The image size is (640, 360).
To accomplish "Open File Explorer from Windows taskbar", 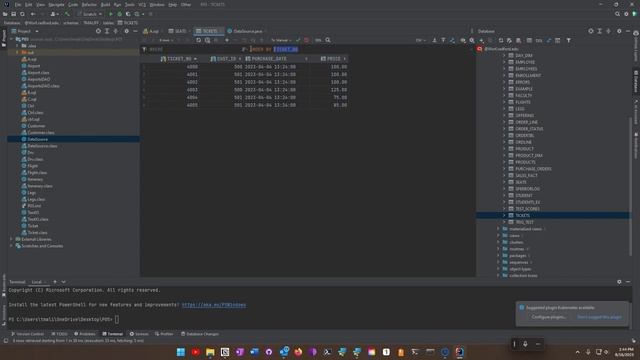I will click(210, 352).
